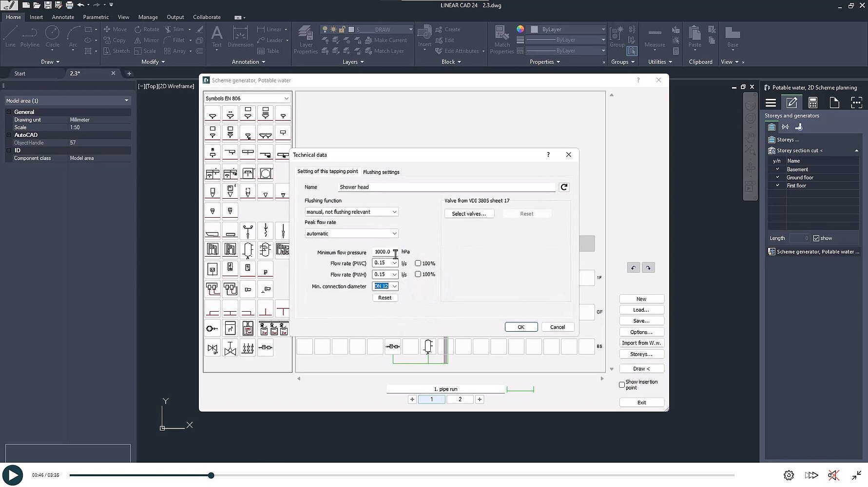Click the video settings gear icon
Image resolution: width=868 pixels, height=487 pixels.
point(789,475)
